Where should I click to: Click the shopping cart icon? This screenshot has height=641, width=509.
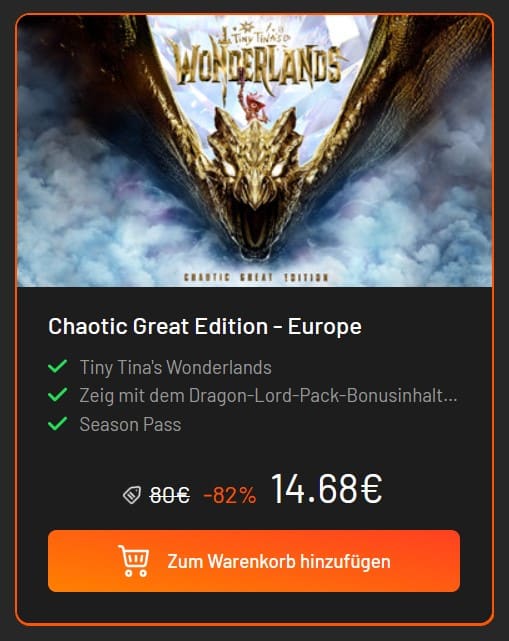[x=133, y=561]
